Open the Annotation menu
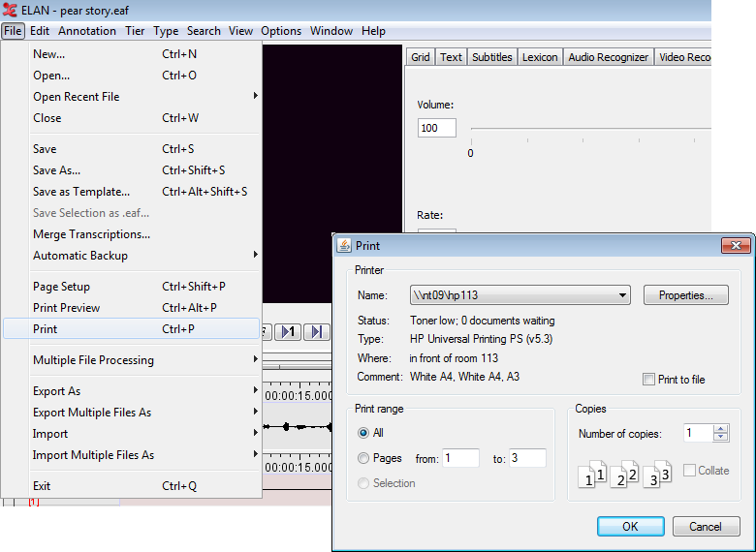Screen dimensions: 756x552 [x=87, y=31]
